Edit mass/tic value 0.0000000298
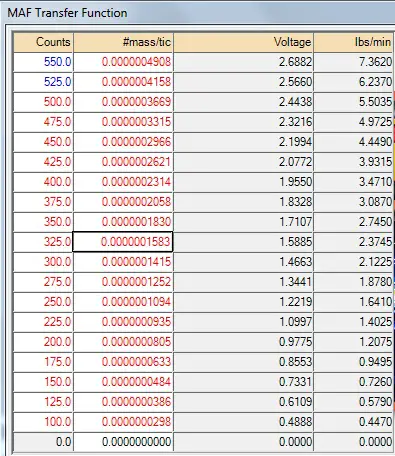The image size is (395, 456). coord(123,422)
